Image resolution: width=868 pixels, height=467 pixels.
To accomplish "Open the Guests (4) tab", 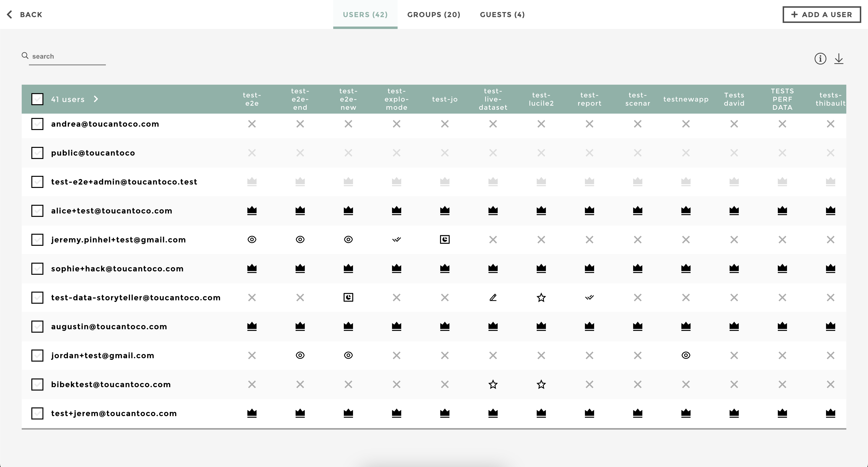I will click(x=502, y=14).
